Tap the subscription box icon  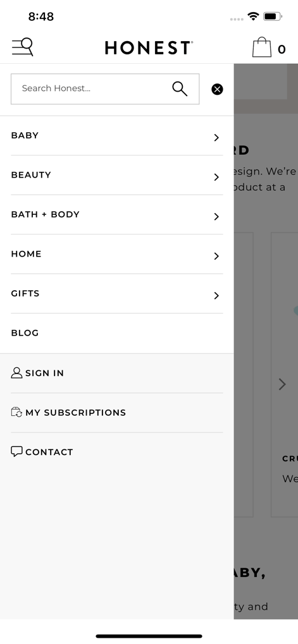point(16,412)
